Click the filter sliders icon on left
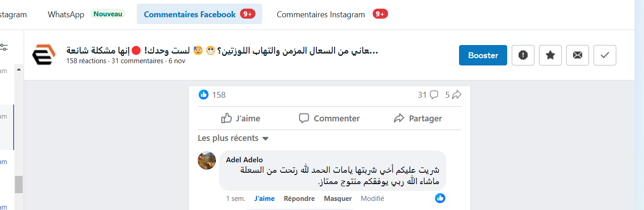644x210 pixels. 4,46
